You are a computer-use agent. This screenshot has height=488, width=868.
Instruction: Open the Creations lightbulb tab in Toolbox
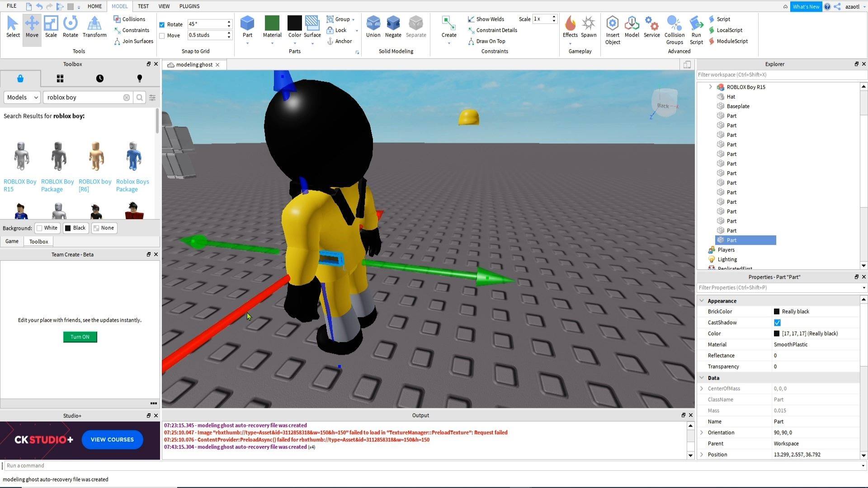[x=140, y=79]
